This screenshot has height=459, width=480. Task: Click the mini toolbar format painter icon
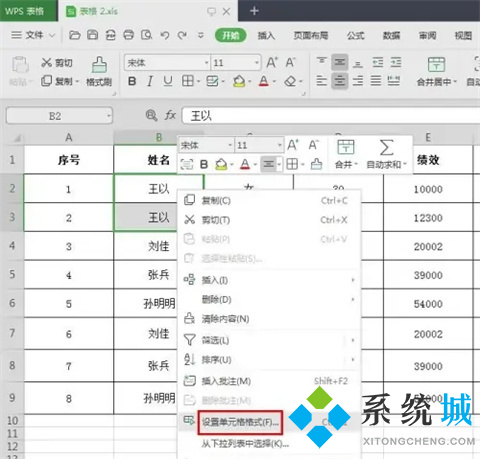click(316, 164)
